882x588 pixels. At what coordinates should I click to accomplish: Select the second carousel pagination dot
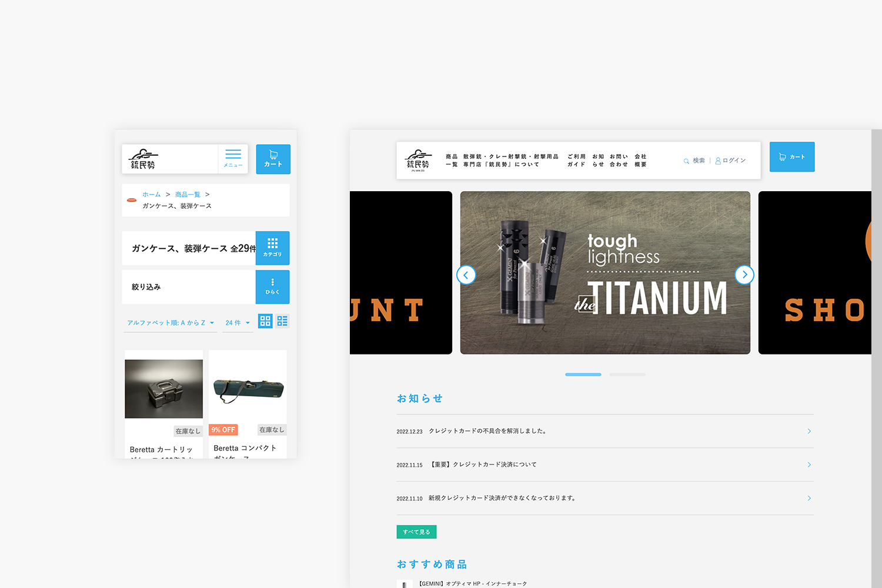tap(627, 374)
